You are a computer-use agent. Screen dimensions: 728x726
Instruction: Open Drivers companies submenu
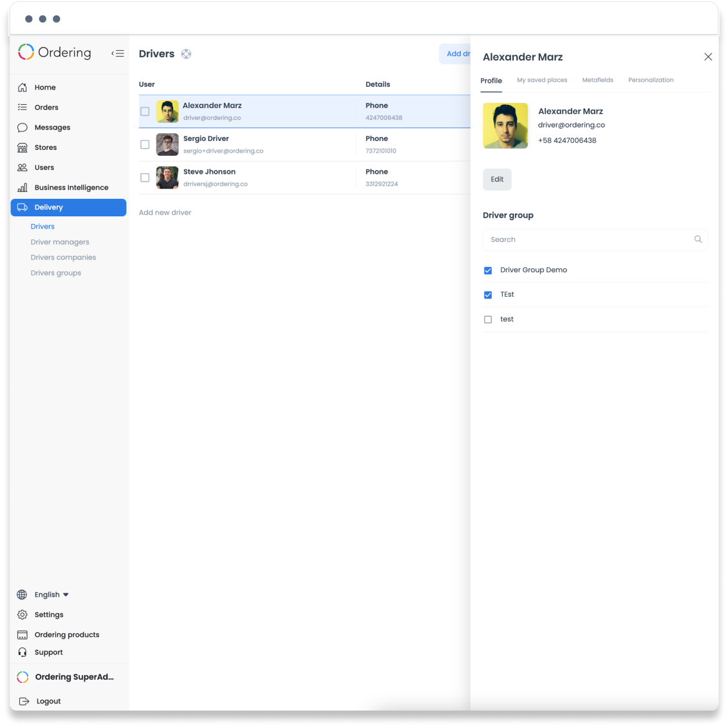[63, 257]
